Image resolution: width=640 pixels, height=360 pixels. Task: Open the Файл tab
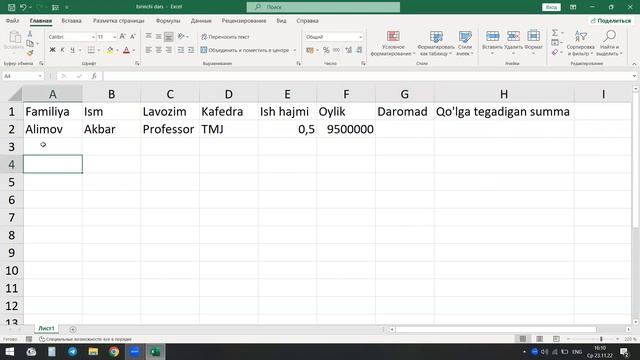(x=12, y=20)
